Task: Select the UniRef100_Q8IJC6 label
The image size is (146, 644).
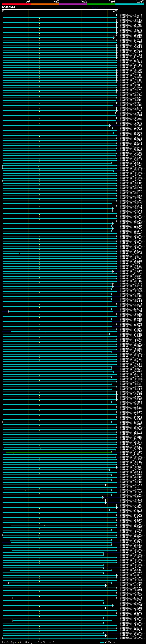Action: click(131, 485)
